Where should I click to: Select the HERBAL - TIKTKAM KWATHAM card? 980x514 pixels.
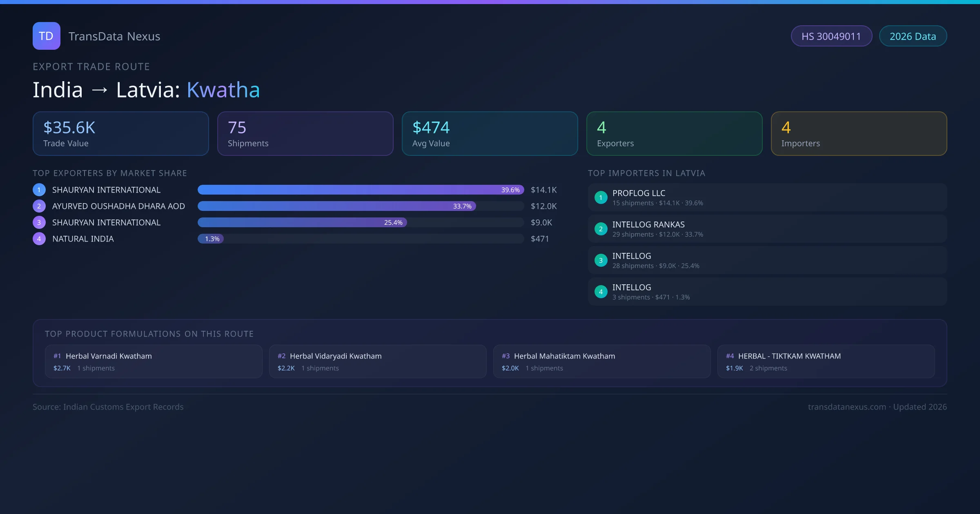pyautogui.click(x=826, y=361)
